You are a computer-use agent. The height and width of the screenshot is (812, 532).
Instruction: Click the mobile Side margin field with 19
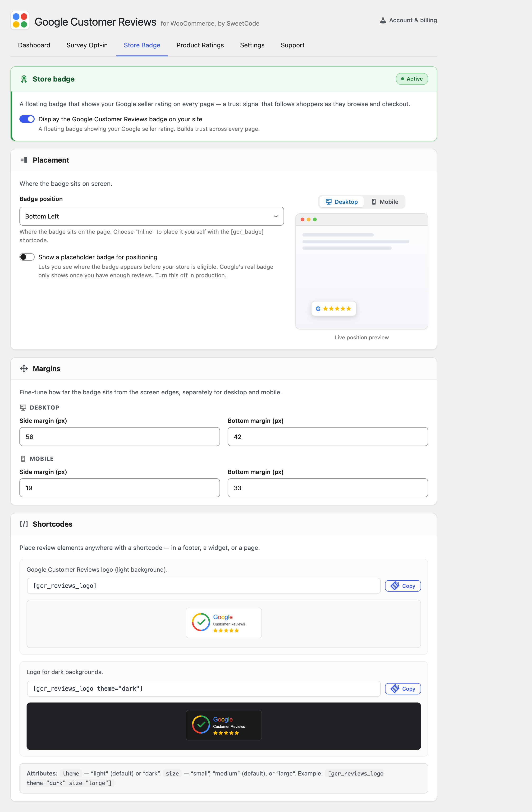(119, 488)
